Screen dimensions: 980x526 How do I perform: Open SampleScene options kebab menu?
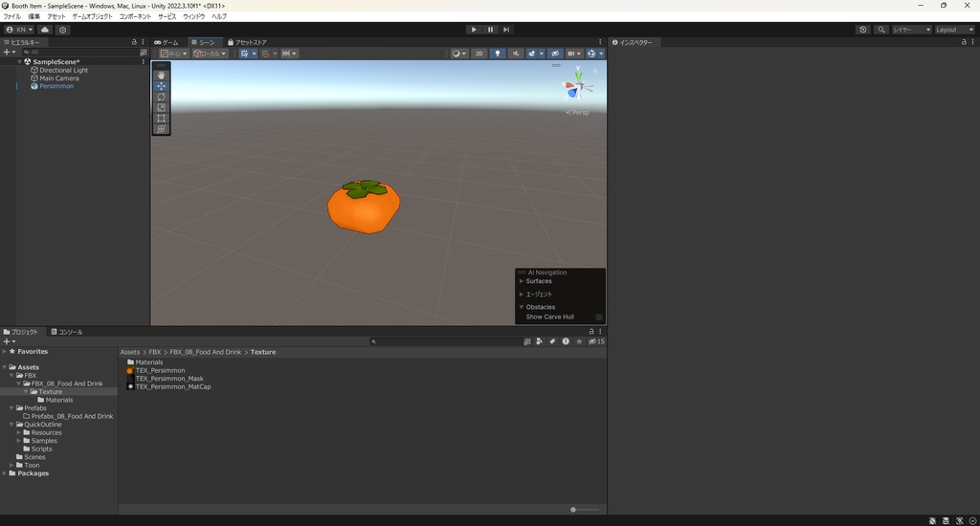[144, 62]
